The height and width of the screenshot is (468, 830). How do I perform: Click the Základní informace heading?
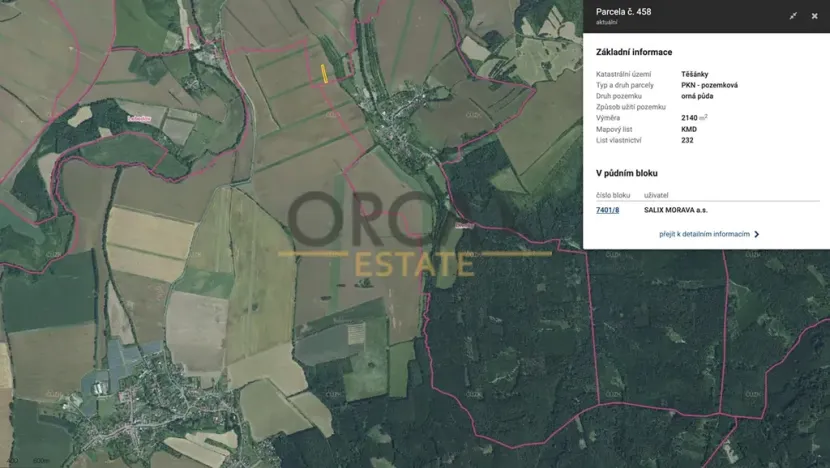634,52
